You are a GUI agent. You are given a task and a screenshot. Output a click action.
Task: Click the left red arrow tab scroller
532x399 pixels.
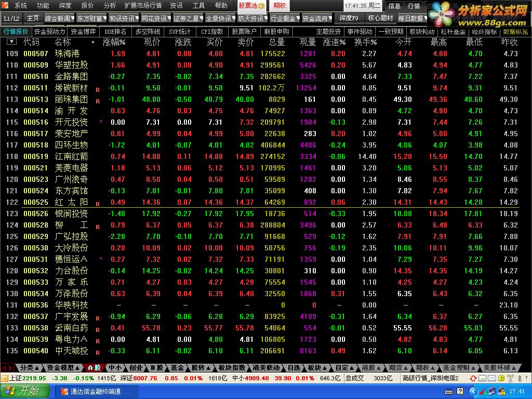coord(4,367)
